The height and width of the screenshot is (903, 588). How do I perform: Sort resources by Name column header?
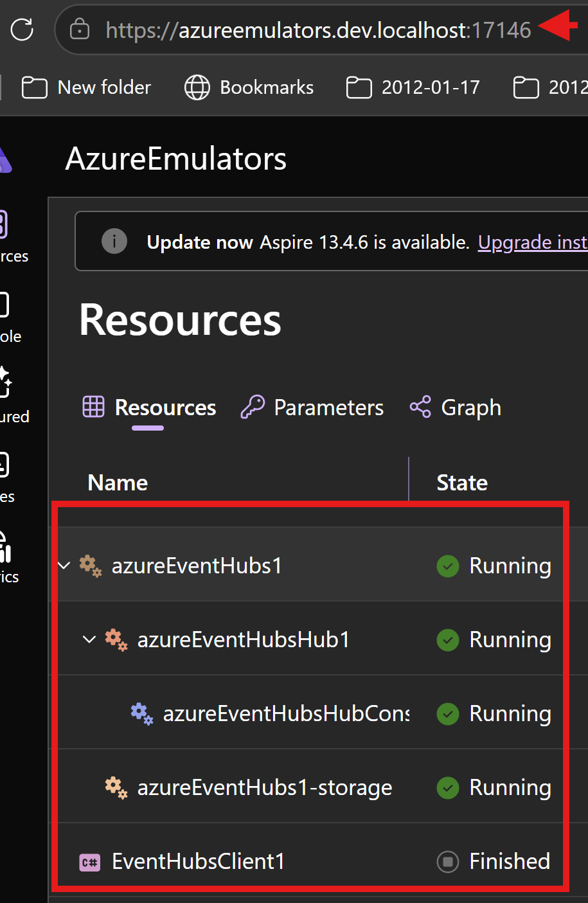click(x=118, y=483)
